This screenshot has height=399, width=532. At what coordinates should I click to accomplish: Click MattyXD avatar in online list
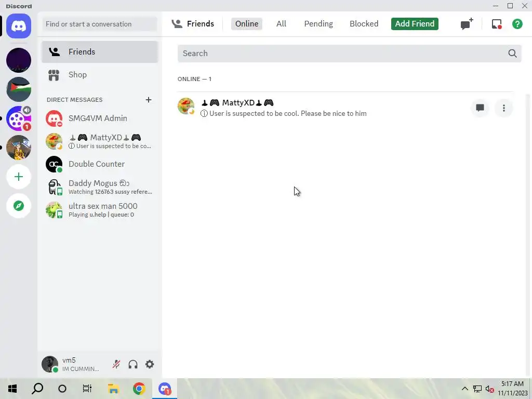pos(186,106)
